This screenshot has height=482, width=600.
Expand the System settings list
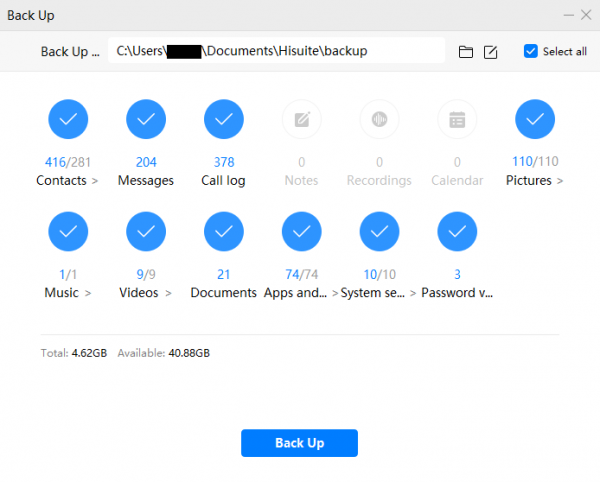click(412, 293)
